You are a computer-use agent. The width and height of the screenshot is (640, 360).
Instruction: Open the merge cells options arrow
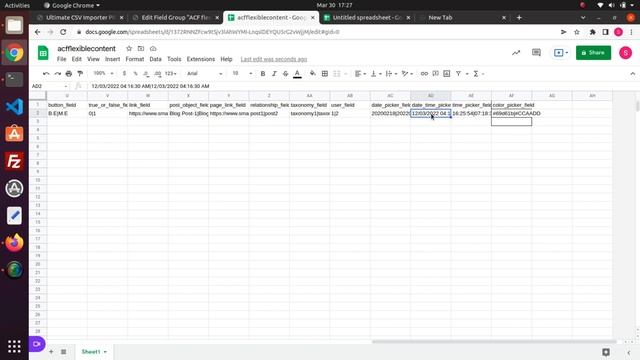pos(345,74)
